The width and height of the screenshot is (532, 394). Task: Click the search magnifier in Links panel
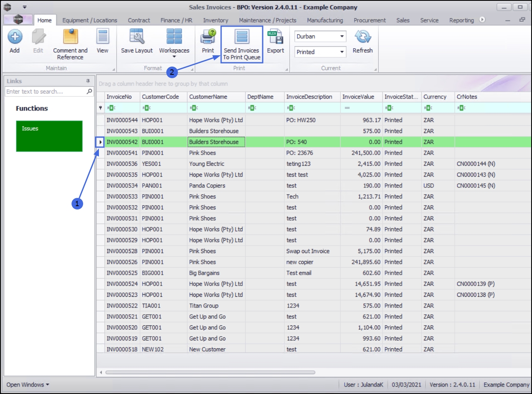pos(89,91)
